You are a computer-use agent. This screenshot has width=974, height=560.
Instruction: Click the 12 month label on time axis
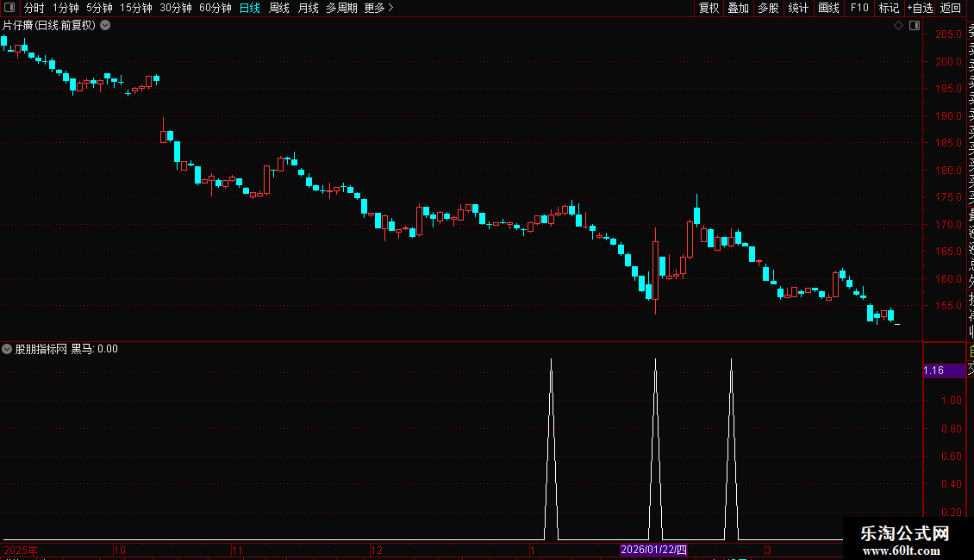tap(377, 550)
